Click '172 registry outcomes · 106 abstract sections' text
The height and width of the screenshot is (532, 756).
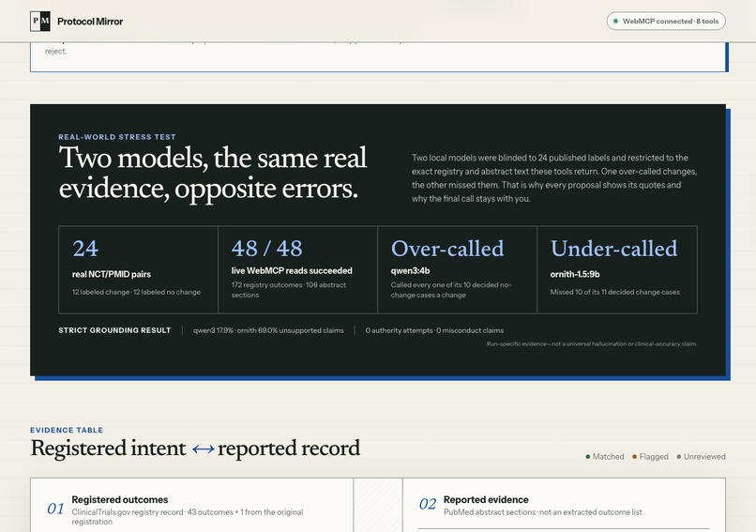click(288, 290)
